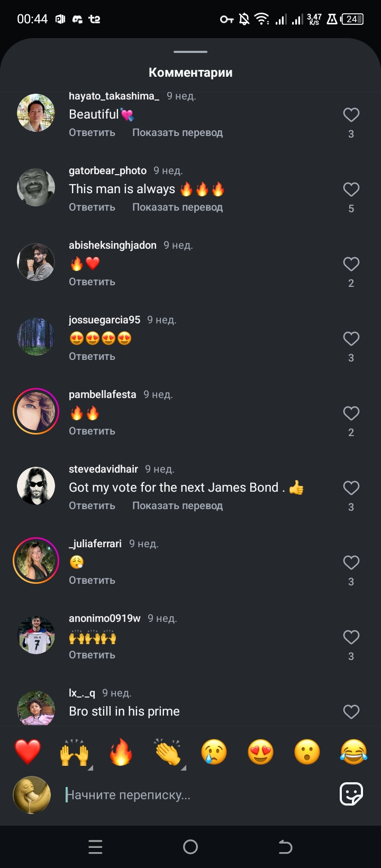Tap the drag handle atop the comments sheet
This screenshot has height=868, width=381.
[190, 52]
